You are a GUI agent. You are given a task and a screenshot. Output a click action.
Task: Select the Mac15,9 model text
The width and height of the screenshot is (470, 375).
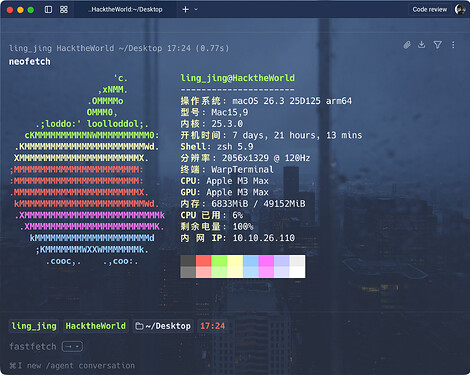230,112
